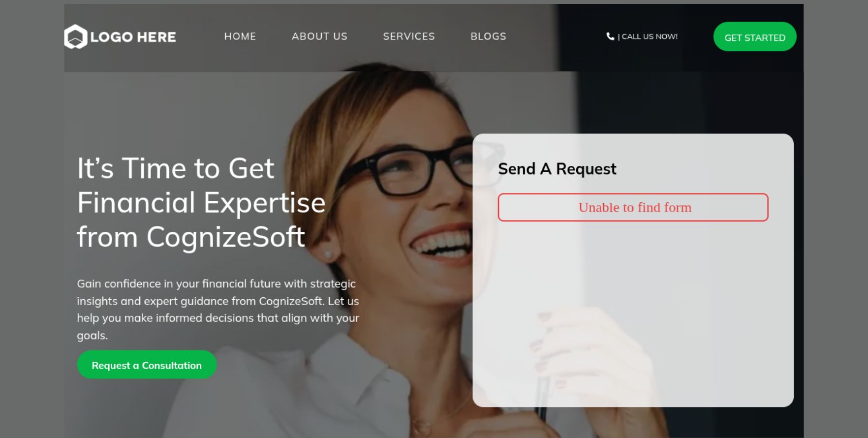Navigate to BLOGS
Screen dimensions: 868x438
pos(488,36)
